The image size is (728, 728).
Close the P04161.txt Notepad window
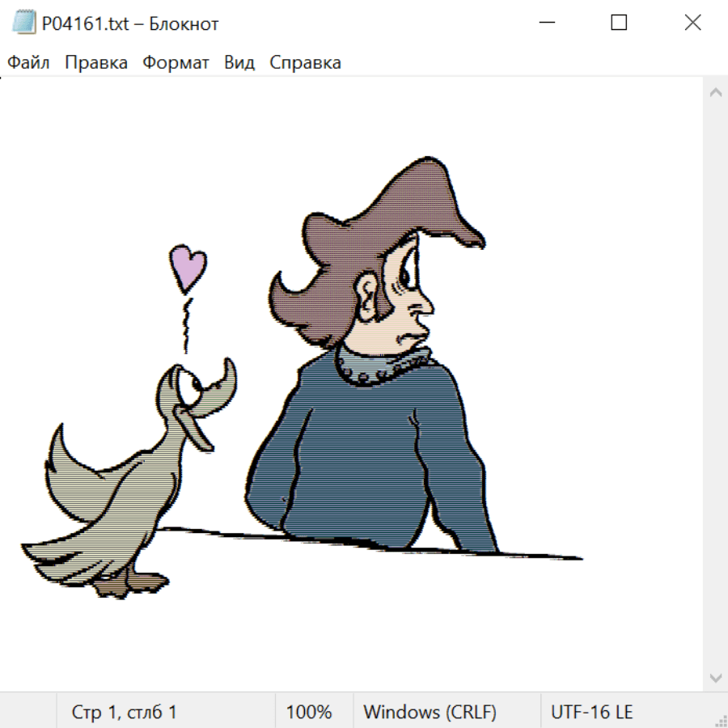[x=692, y=23]
